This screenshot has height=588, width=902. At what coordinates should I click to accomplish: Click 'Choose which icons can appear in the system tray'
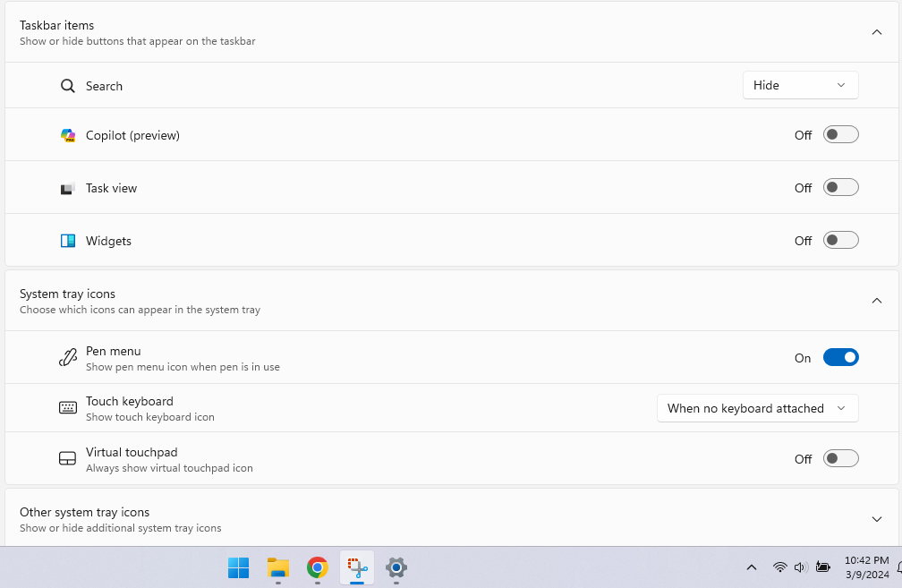pyautogui.click(x=140, y=310)
